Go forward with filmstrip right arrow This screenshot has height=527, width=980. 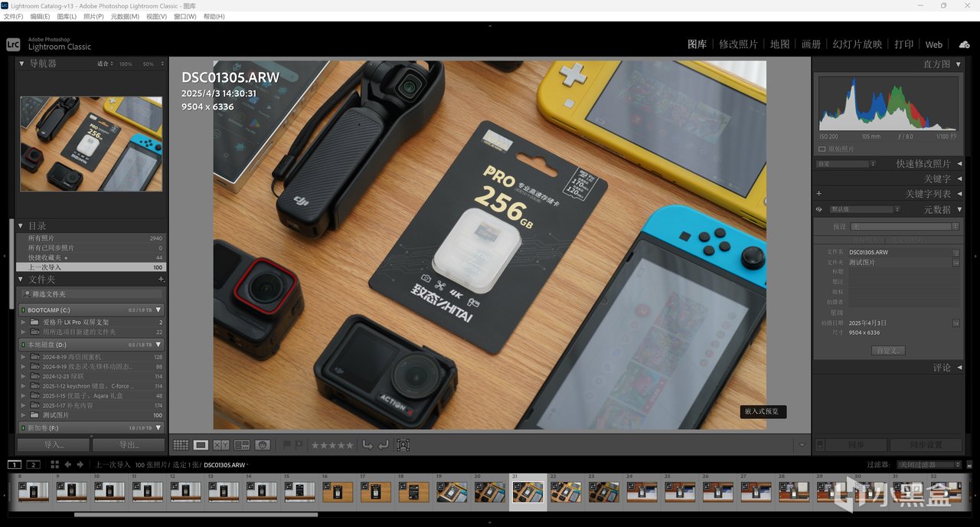point(80,464)
